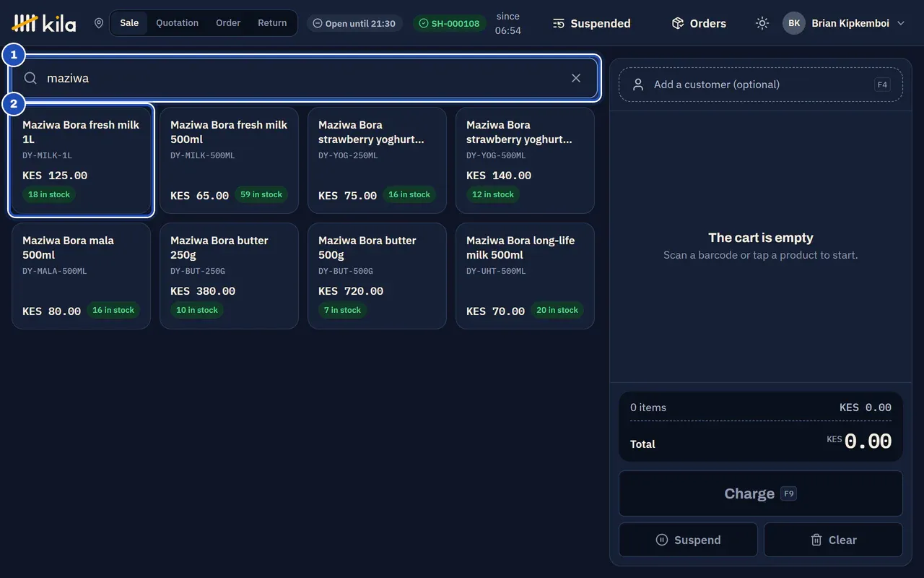Click the SH-000108 shift badge
924x578 pixels.
pyautogui.click(x=450, y=23)
